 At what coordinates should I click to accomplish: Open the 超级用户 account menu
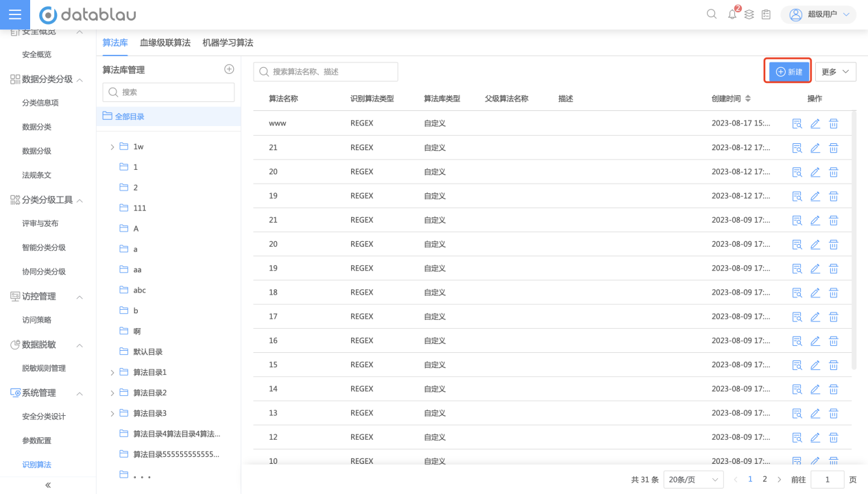[819, 14]
